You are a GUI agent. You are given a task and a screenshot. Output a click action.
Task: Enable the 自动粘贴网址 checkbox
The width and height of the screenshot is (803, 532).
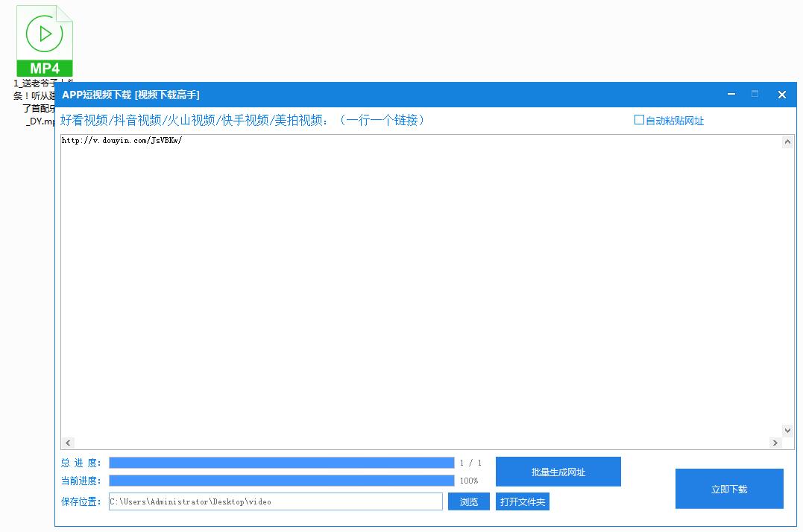tap(639, 120)
